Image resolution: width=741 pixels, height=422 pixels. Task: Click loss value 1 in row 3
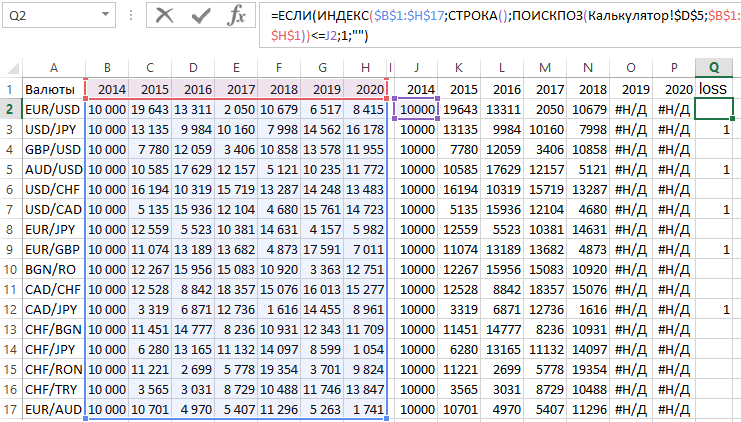[714, 129]
